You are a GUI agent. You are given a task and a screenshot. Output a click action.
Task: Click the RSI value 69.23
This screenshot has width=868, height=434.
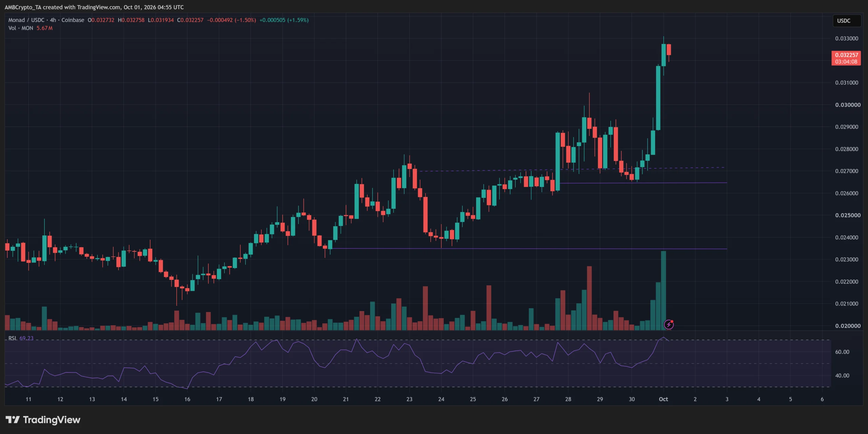pyautogui.click(x=26, y=338)
